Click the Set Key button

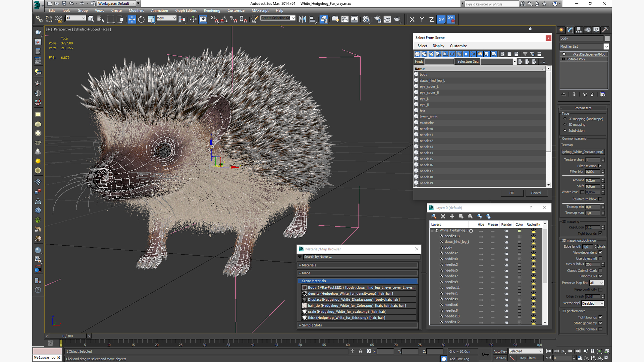(x=500, y=358)
